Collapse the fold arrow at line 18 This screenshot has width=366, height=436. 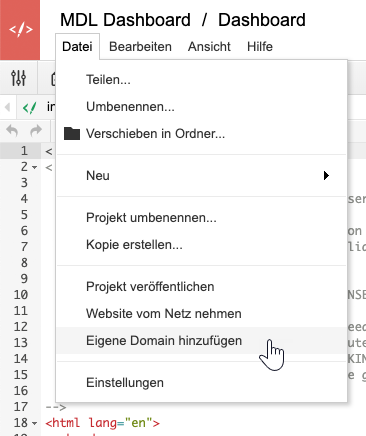(35, 423)
